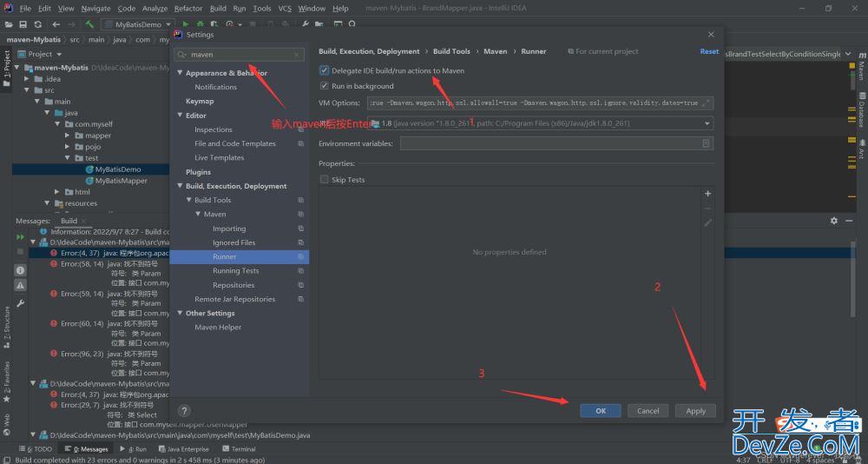Click the Back navigation arrow in toolbar
The width and height of the screenshot is (868, 464).
pyautogui.click(x=56, y=24)
